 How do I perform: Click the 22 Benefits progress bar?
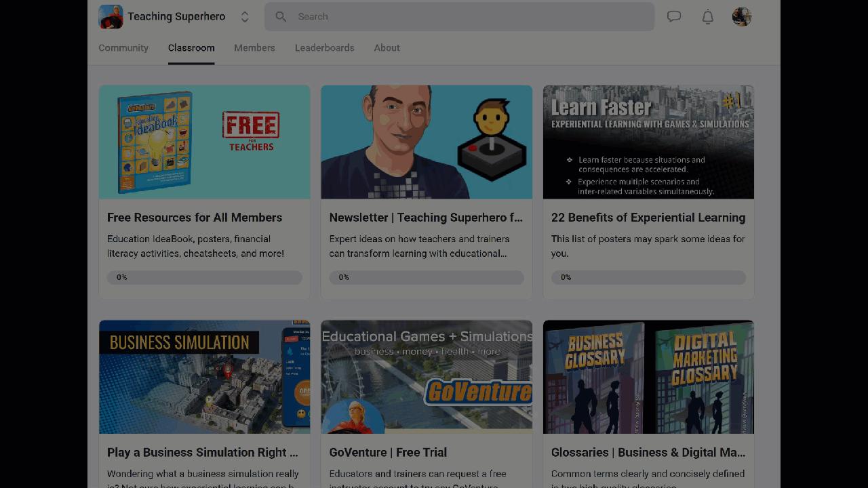[x=649, y=277]
